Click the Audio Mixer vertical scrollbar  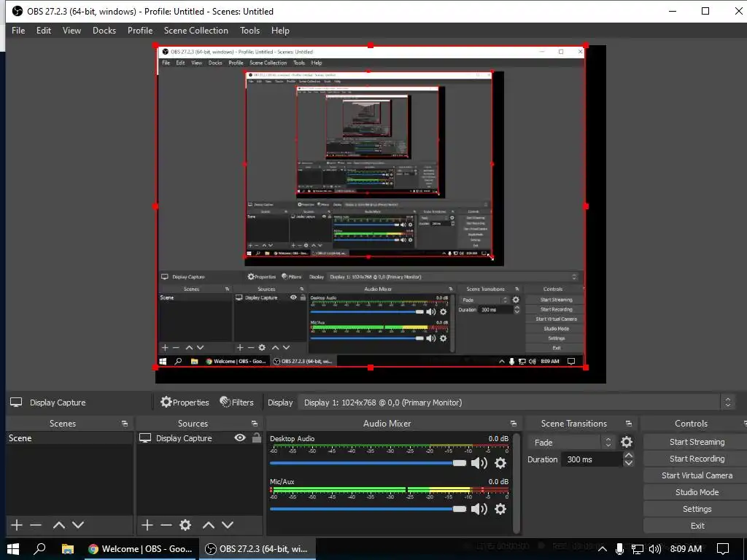517,483
